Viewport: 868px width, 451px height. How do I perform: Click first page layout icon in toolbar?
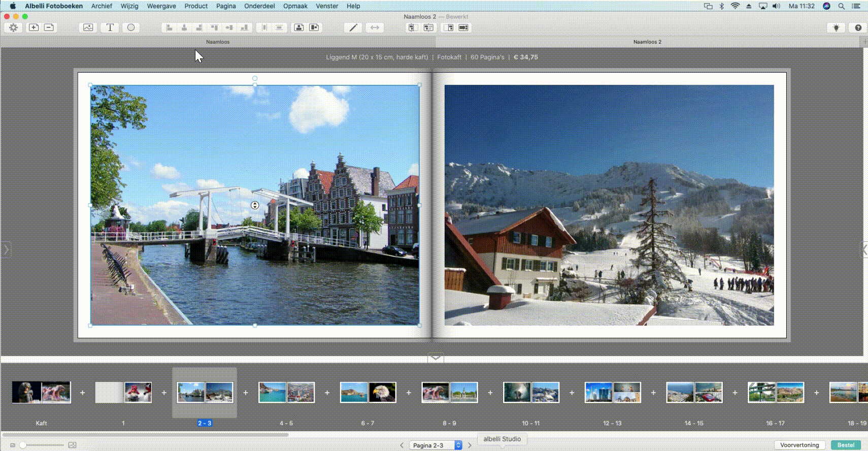413,27
